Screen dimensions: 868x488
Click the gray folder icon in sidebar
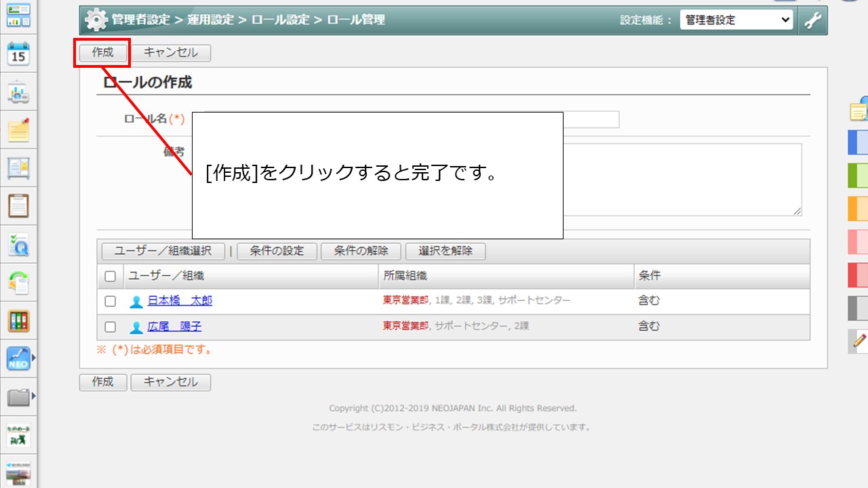point(18,397)
